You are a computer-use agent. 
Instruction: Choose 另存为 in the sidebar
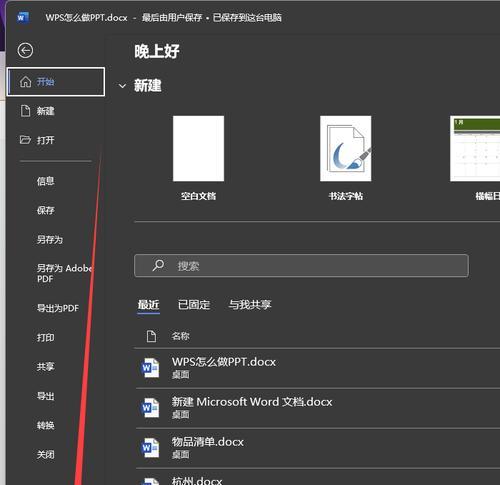(50, 240)
